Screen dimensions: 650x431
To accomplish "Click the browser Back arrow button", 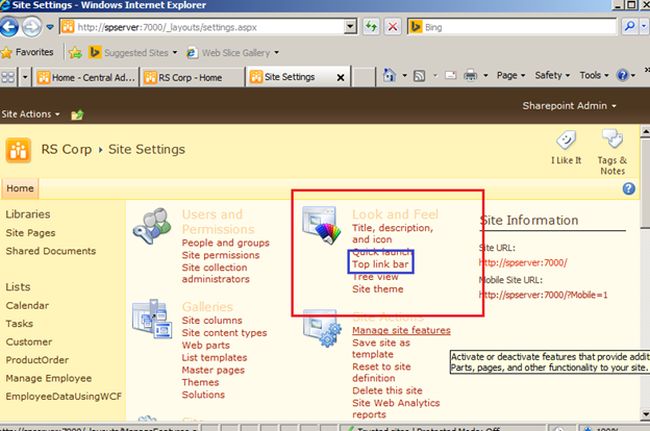I will tap(9, 27).
